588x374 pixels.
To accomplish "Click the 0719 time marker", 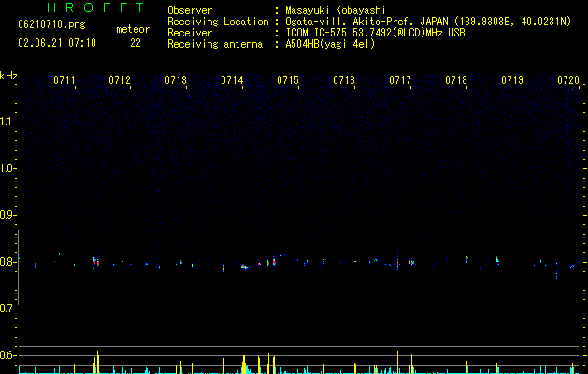I will point(512,80).
